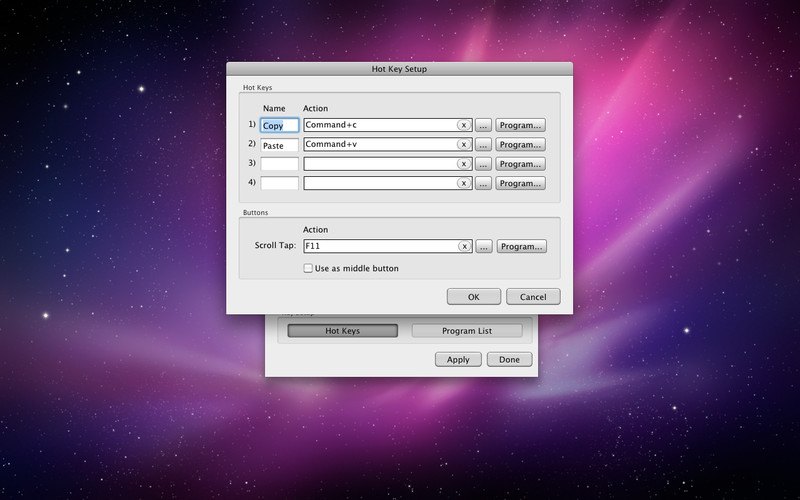Confirm the hot key setup with OK
This screenshot has height=500, width=800.
tap(473, 297)
